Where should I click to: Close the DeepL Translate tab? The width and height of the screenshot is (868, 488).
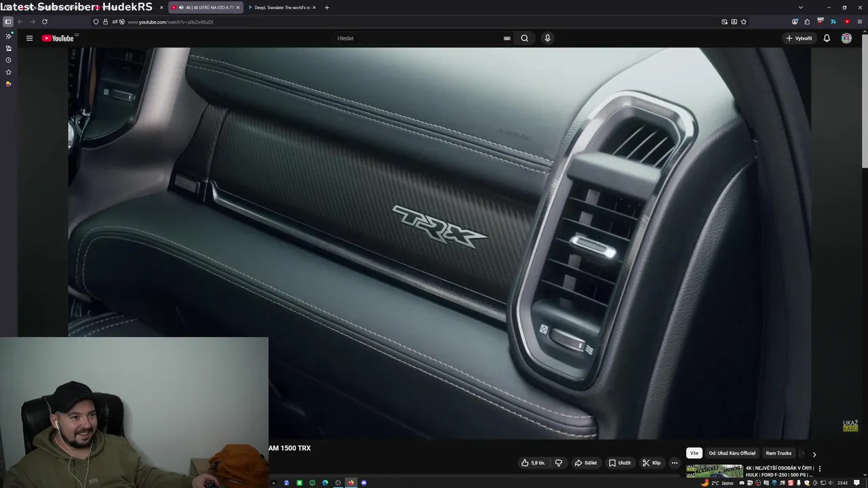pos(314,7)
